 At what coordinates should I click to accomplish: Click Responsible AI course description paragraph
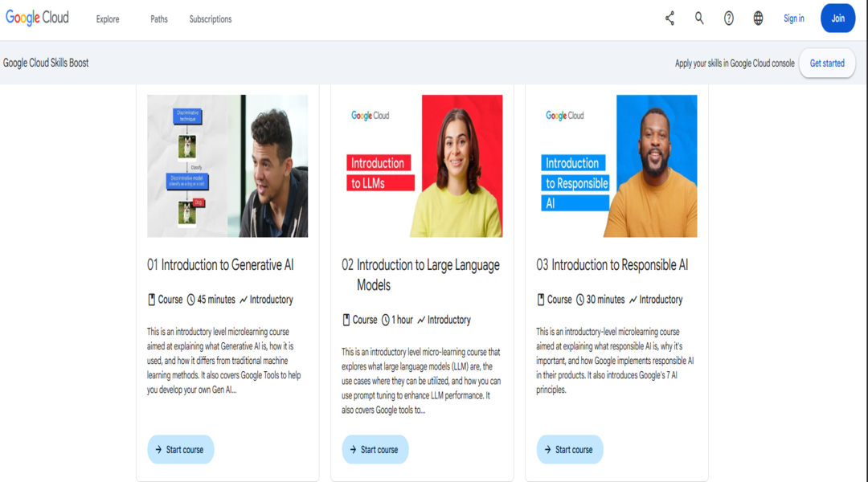615,361
